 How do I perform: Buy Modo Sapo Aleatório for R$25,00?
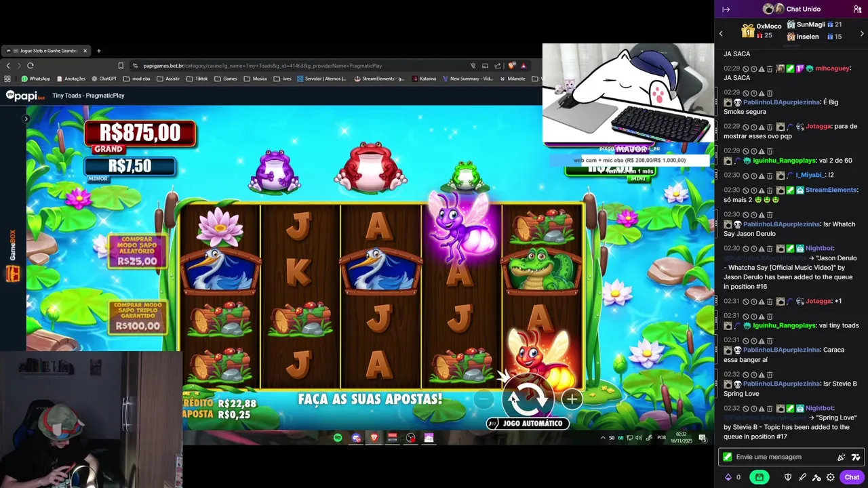pos(136,251)
